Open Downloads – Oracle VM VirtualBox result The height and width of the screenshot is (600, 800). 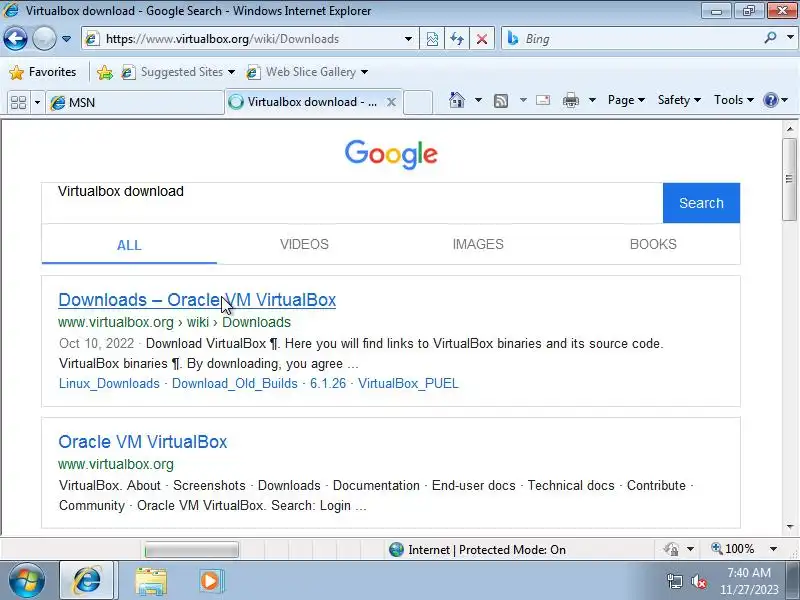[x=197, y=300]
